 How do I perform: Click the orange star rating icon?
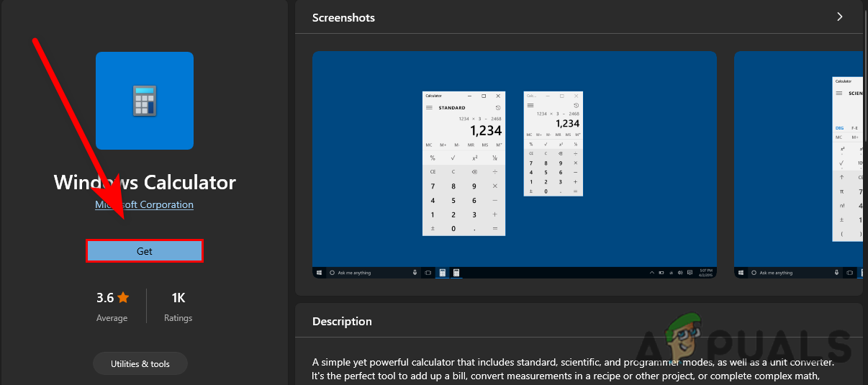coord(123,297)
